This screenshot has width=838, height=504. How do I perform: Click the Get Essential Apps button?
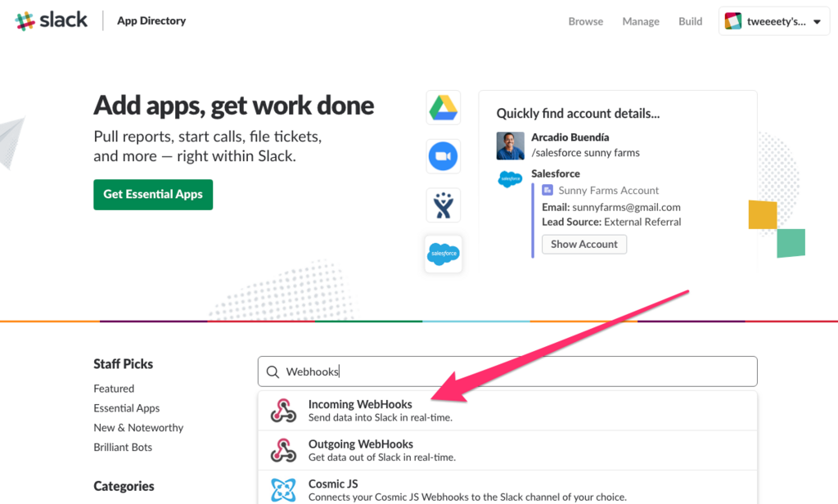pyautogui.click(x=153, y=195)
